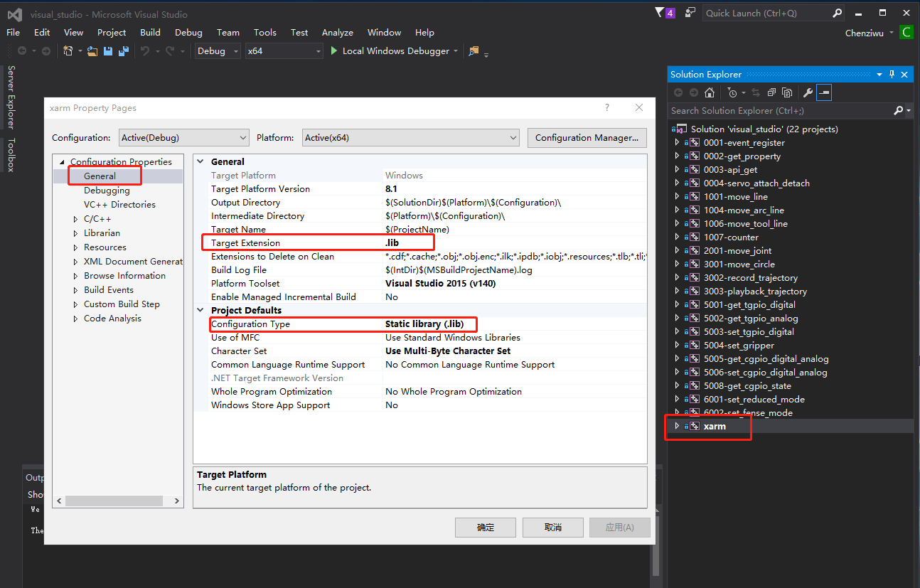Screen dimensions: 920x588
Task: Open the x64 solution platform dropdown
Action: 284,51
